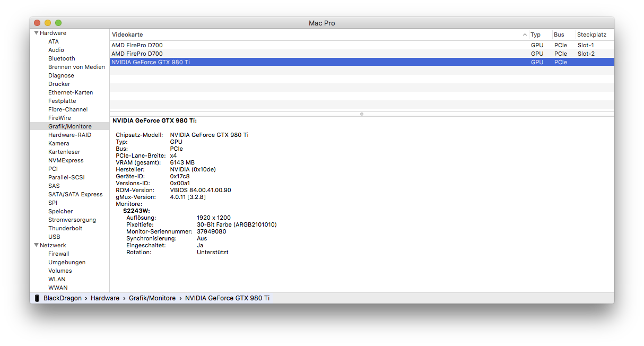Select WWAN under Netzwerk
This screenshot has height=346, width=644.
tap(58, 288)
